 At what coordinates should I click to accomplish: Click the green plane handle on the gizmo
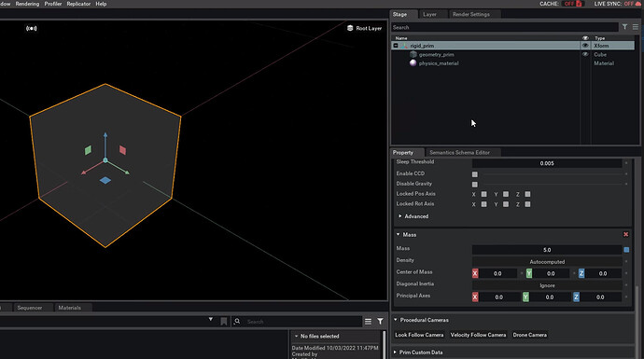pyautogui.click(x=88, y=150)
